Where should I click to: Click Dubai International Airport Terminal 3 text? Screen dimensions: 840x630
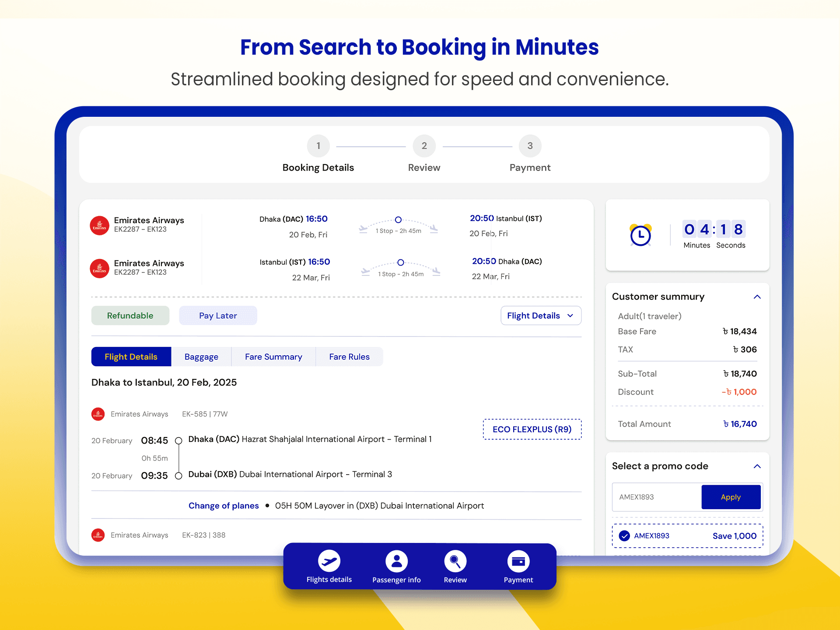click(315, 474)
